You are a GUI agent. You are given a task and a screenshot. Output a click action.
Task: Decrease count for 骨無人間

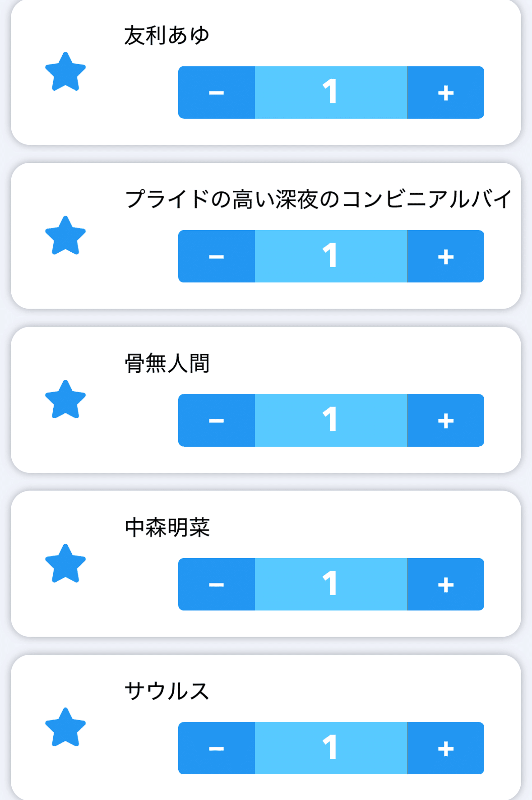click(x=217, y=421)
